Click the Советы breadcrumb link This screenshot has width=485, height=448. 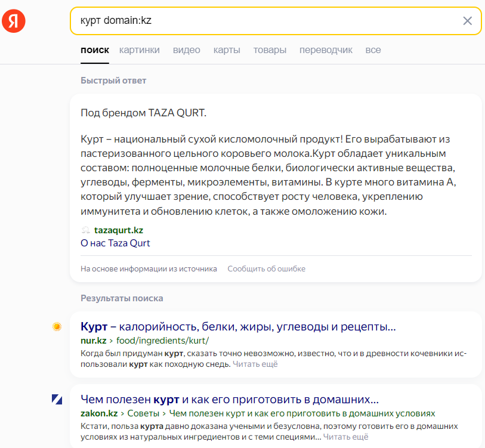143,413
